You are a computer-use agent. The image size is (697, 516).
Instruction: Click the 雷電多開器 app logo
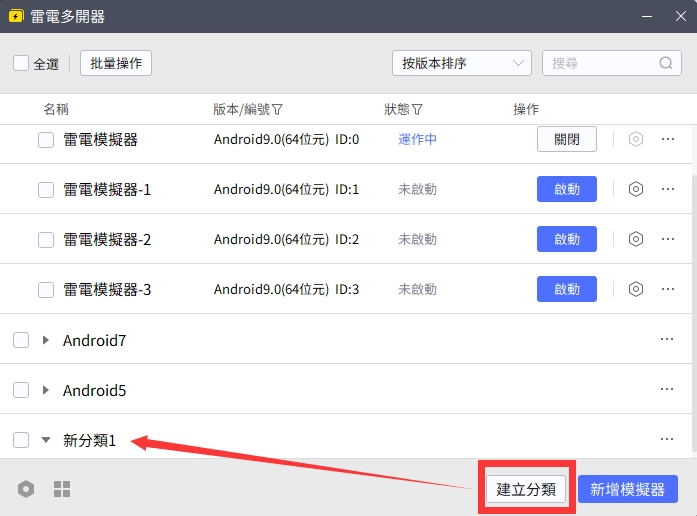point(16,16)
